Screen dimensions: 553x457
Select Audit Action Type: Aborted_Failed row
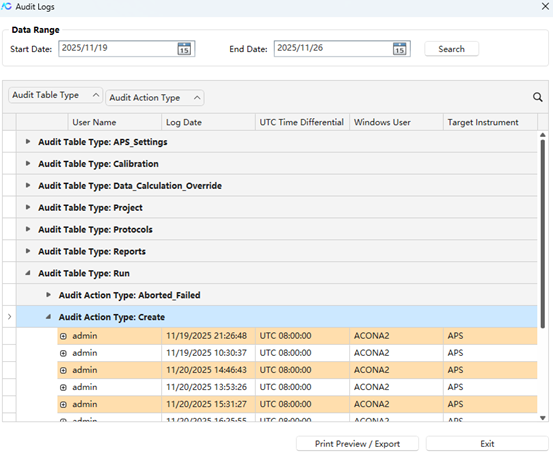(276, 295)
